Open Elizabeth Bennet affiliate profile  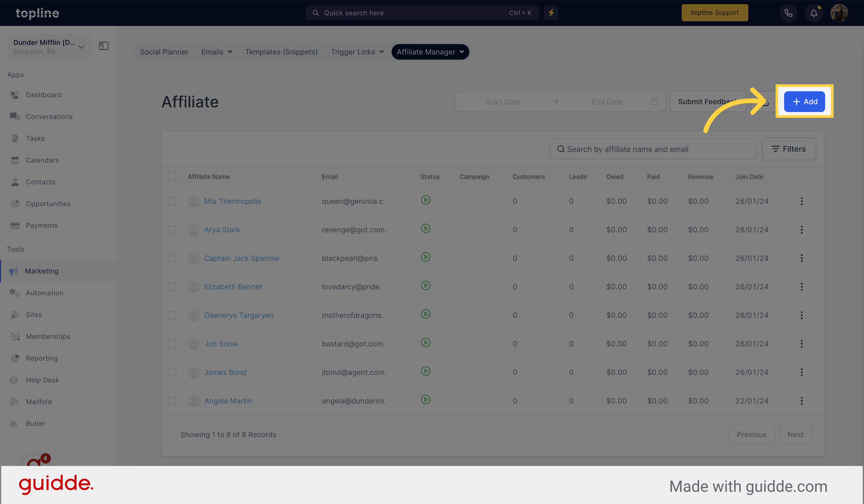click(x=233, y=287)
